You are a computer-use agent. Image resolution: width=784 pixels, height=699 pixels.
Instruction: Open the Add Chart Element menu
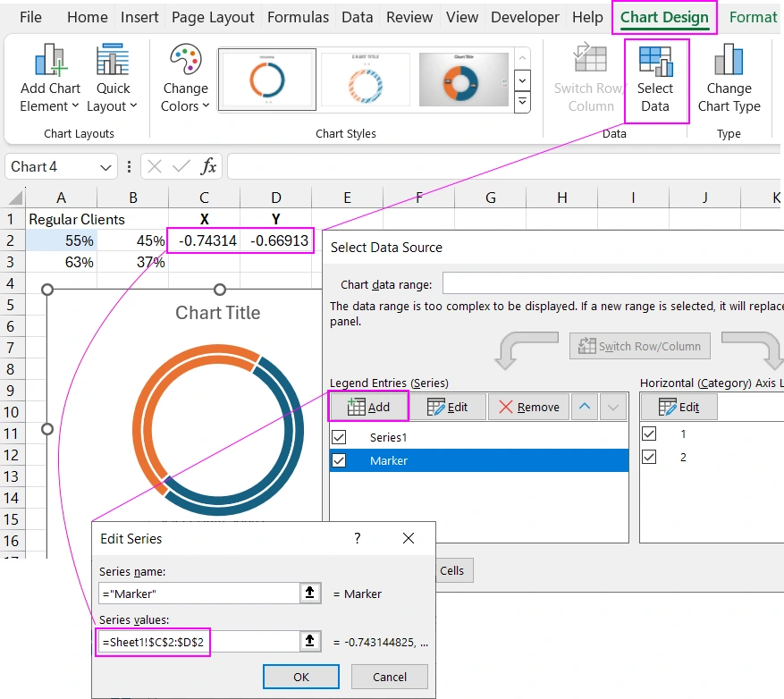point(49,76)
